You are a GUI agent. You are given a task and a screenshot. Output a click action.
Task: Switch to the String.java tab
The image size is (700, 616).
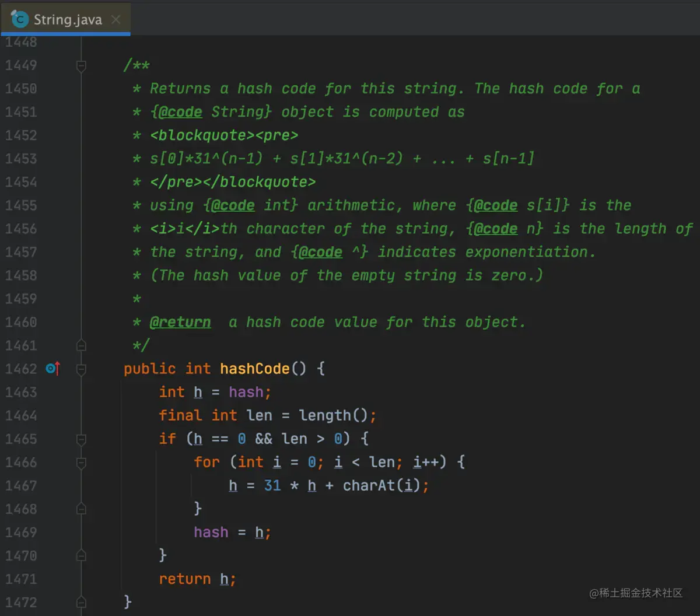tap(65, 19)
